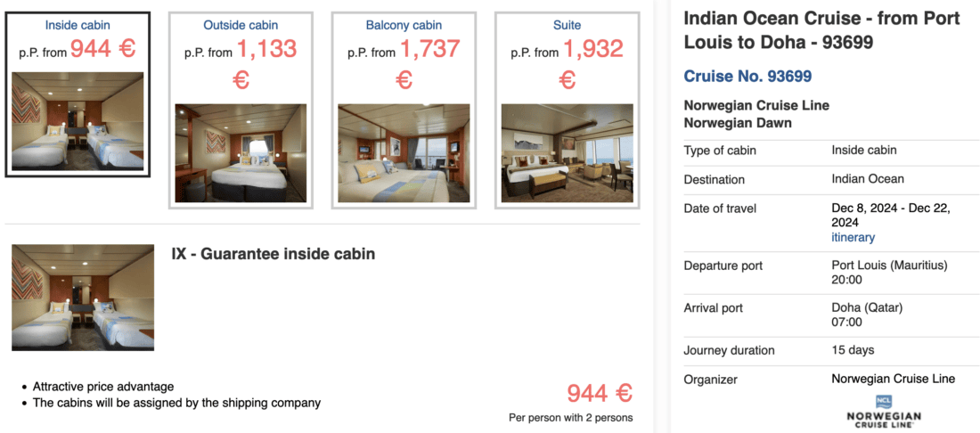View the suite photo thumbnail

click(567, 153)
